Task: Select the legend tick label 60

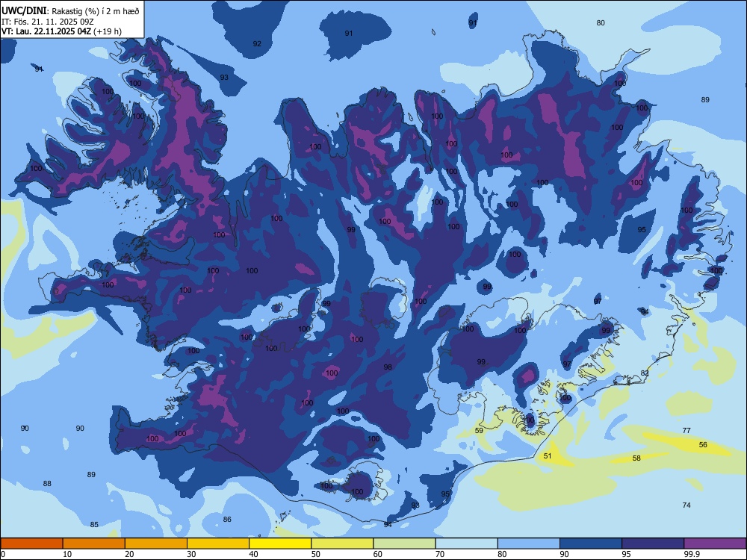Action: click(378, 554)
